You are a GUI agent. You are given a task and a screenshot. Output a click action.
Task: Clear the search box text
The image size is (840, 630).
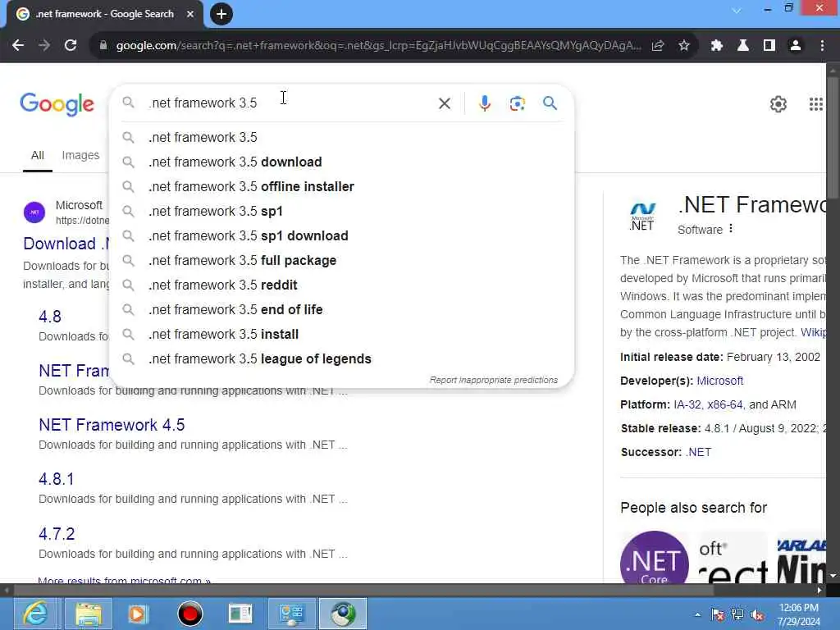click(x=445, y=103)
